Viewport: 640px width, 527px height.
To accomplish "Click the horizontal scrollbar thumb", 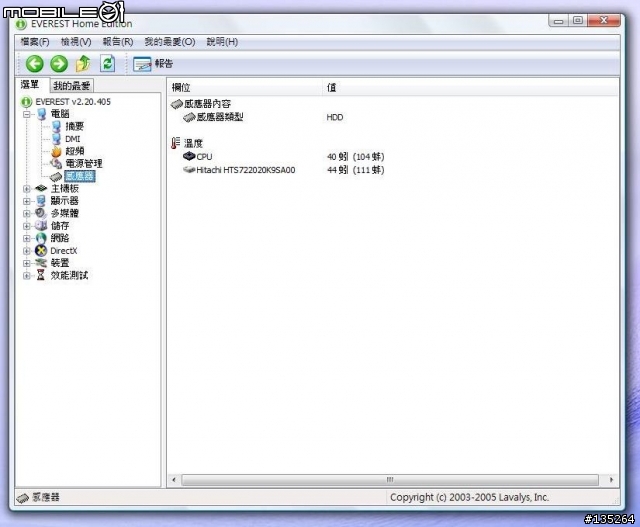I will point(390,480).
